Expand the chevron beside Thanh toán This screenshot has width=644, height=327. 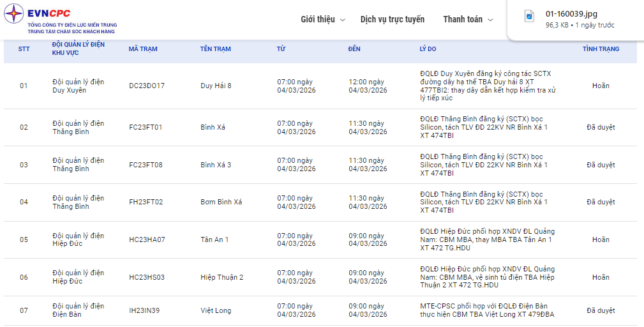pyautogui.click(x=490, y=20)
